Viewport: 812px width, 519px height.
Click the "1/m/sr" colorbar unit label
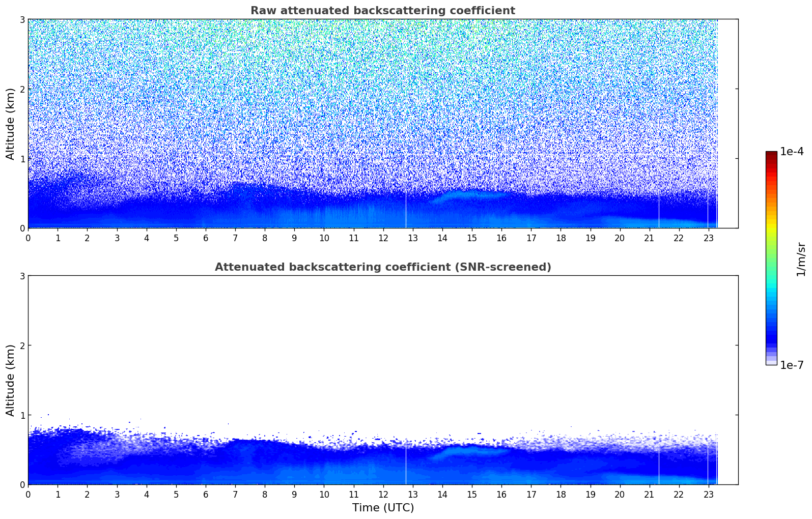tap(801, 259)
